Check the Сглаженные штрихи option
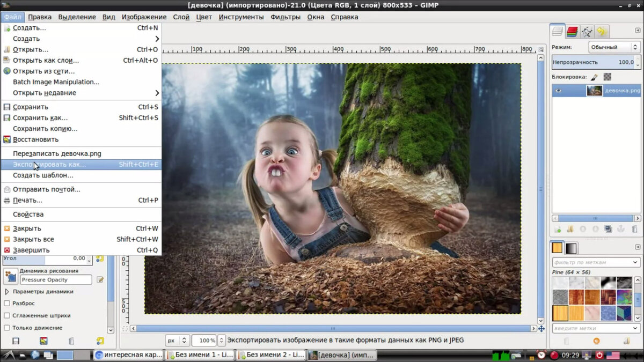 pyautogui.click(x=7, y=316)
